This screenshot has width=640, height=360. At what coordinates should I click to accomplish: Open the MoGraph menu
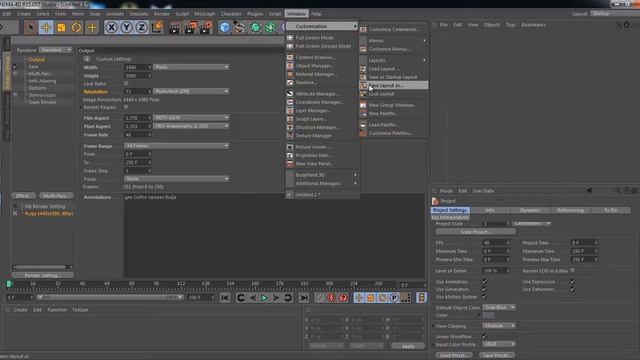click(204, 13)
